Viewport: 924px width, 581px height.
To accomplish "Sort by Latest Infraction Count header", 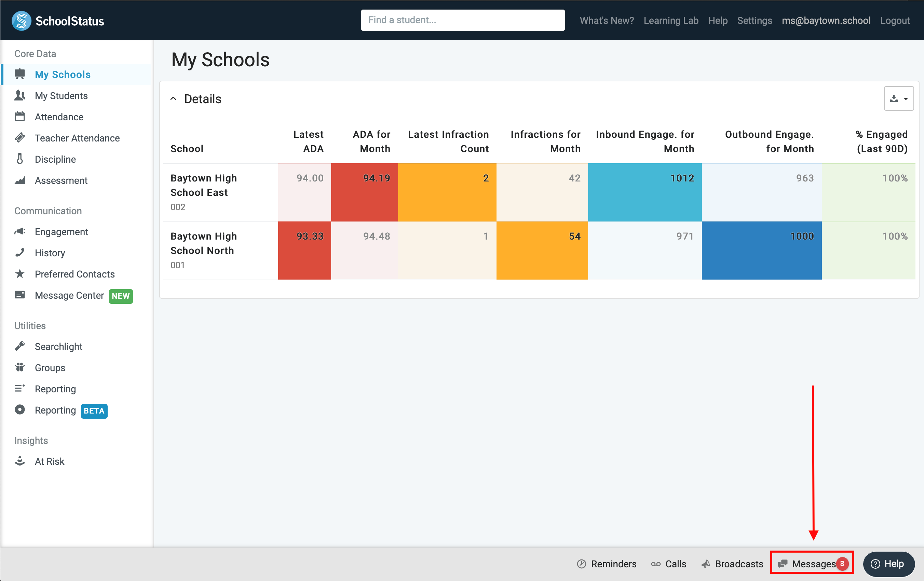I will click(448, 141).
